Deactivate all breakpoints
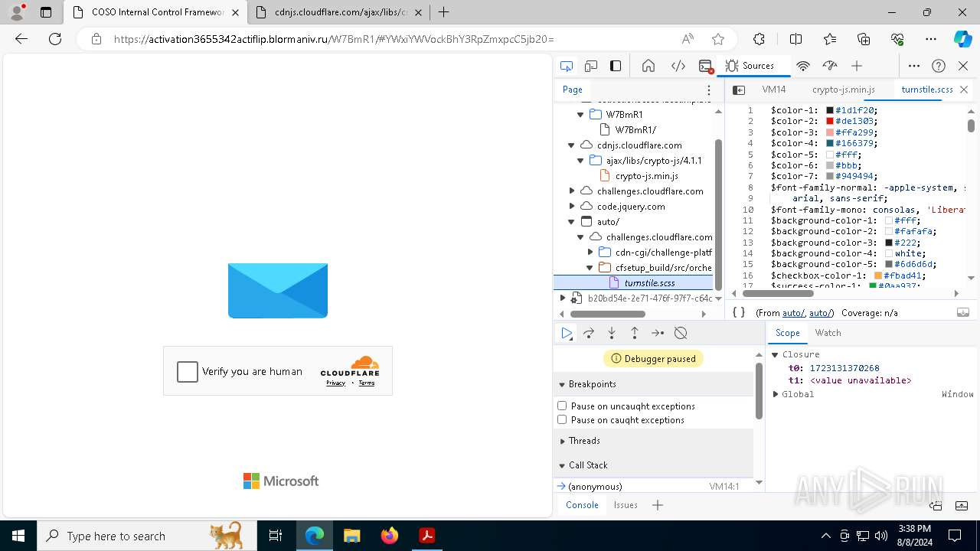Viewport: 980px width, 551px height. point(681,333)
